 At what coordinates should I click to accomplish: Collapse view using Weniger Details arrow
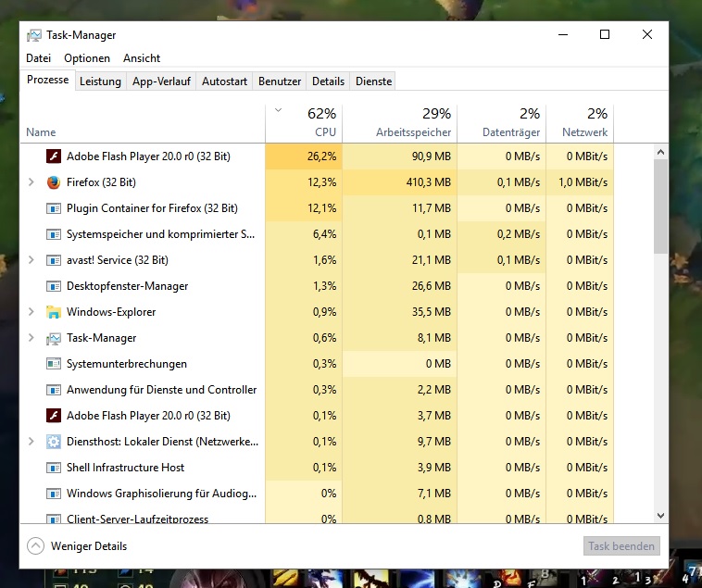pos(35,546)
